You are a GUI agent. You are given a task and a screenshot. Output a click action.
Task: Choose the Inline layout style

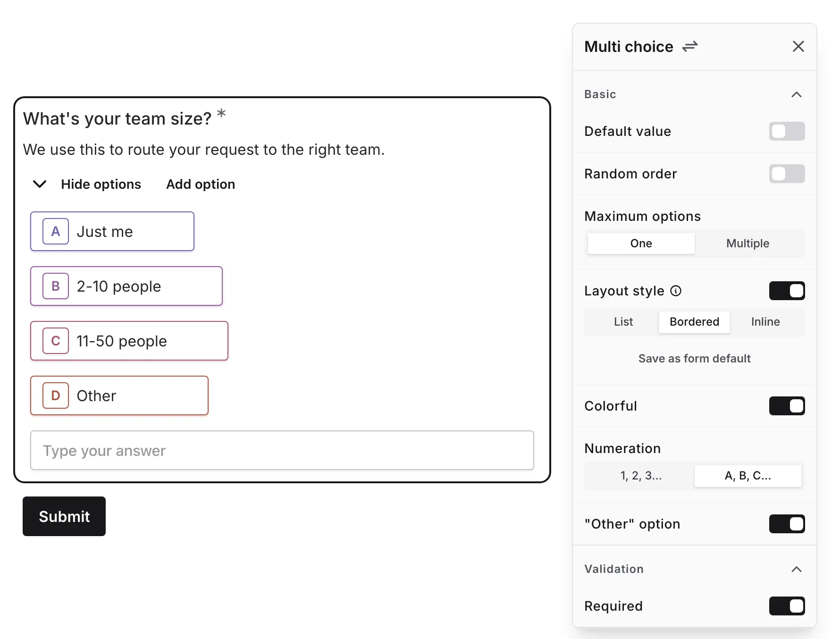[765, 322]
